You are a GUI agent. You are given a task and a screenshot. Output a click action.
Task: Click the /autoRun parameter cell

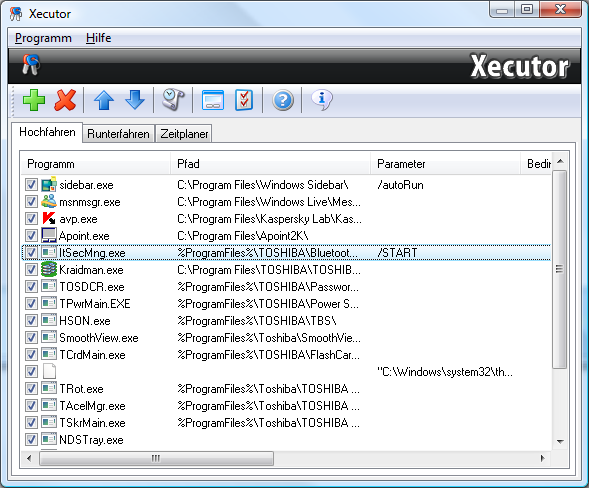[400, 185]
